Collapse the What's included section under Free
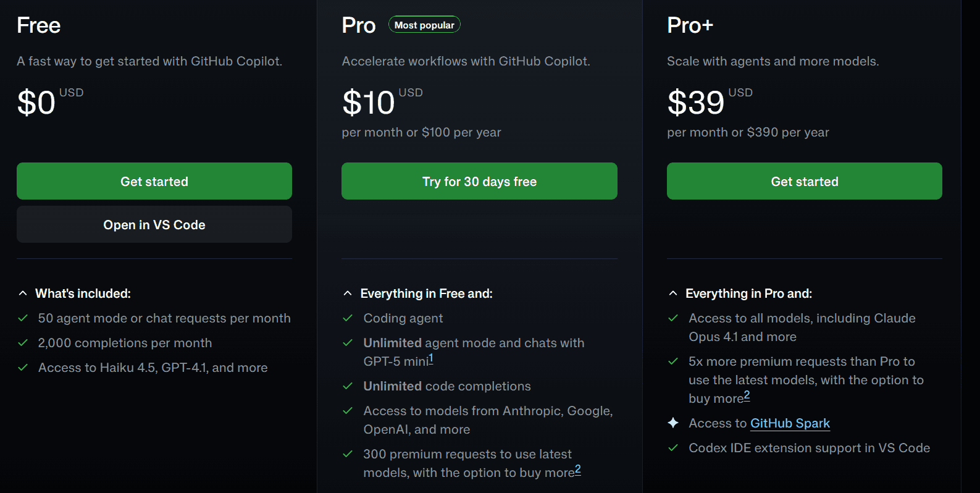 (23, 293)
